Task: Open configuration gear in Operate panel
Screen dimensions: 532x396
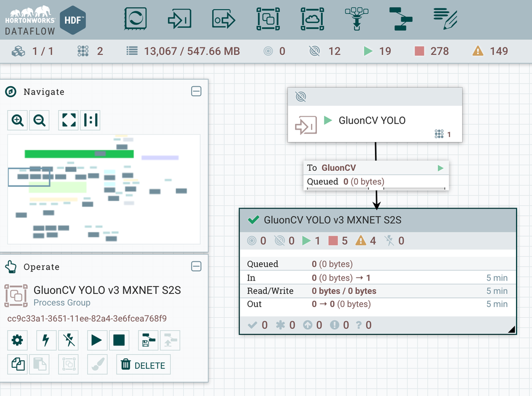Action: pos(17,340)
